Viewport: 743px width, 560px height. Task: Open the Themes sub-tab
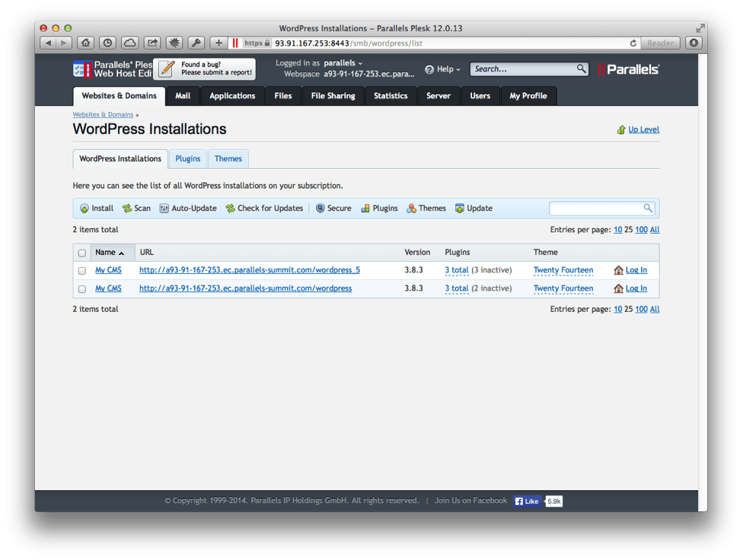228,159
